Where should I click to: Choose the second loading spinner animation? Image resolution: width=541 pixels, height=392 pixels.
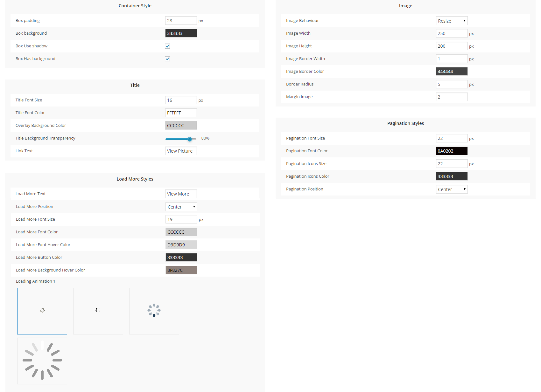(98, 311)
